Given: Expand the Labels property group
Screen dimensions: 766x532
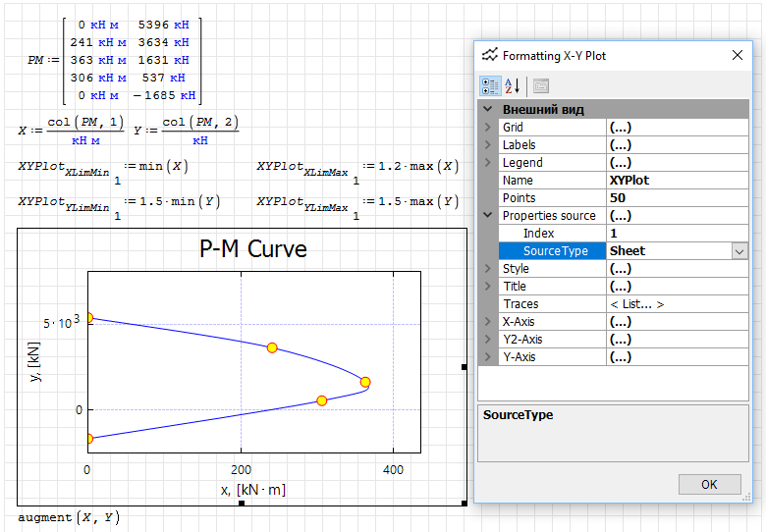Looking at the screenshot, I should (x=488, y=145).
